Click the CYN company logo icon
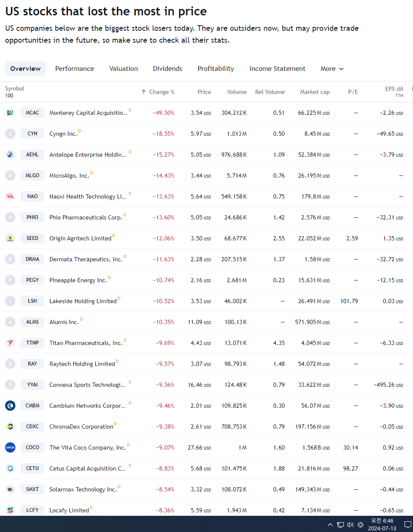The height and width of the screenshot is (532, 413). 10,134
